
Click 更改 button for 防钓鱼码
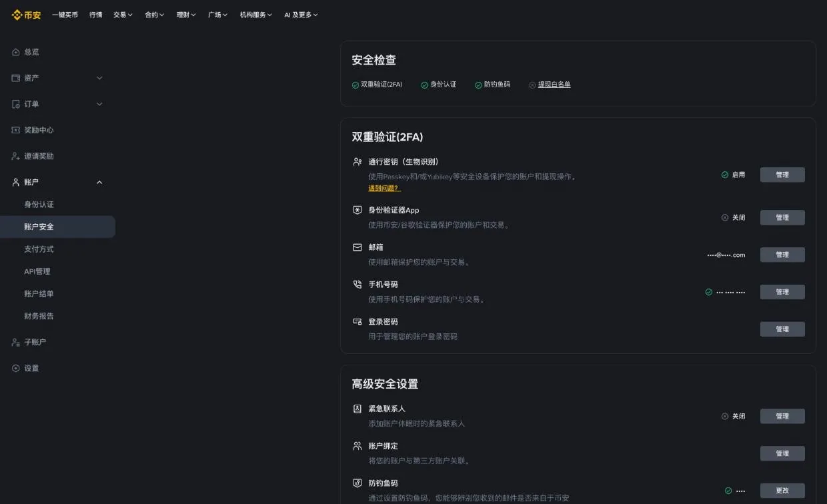[782, 491]
